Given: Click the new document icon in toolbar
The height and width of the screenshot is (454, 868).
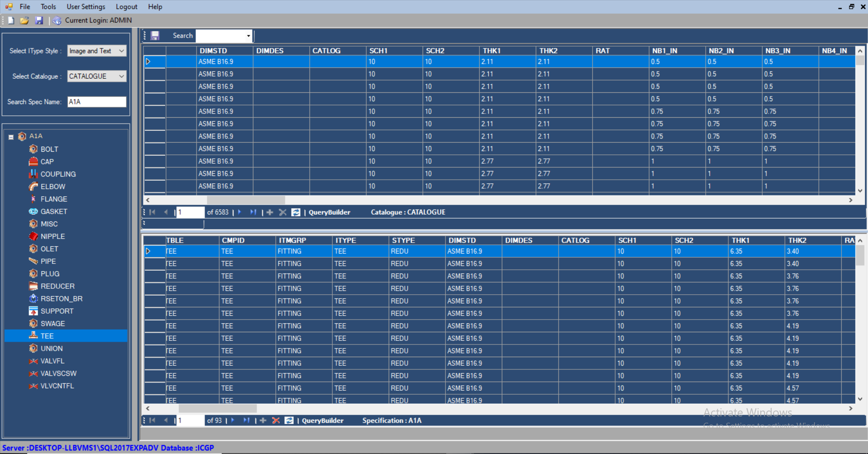Looking at the screenshot, I should pyautogui.click(x=11, y=20).
